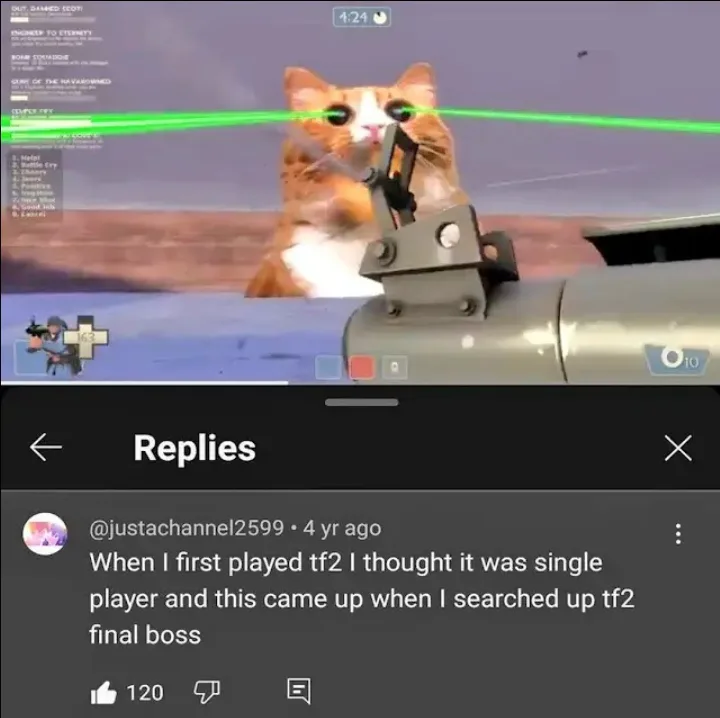Go back with the left arrow icon
720x718 pixels.
(45, 447)
